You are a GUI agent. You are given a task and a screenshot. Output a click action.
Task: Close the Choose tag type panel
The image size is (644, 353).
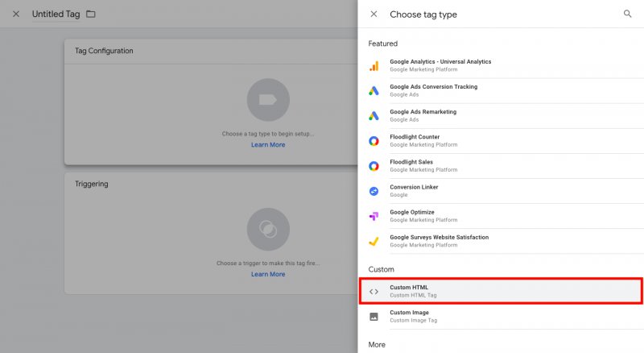374,14
